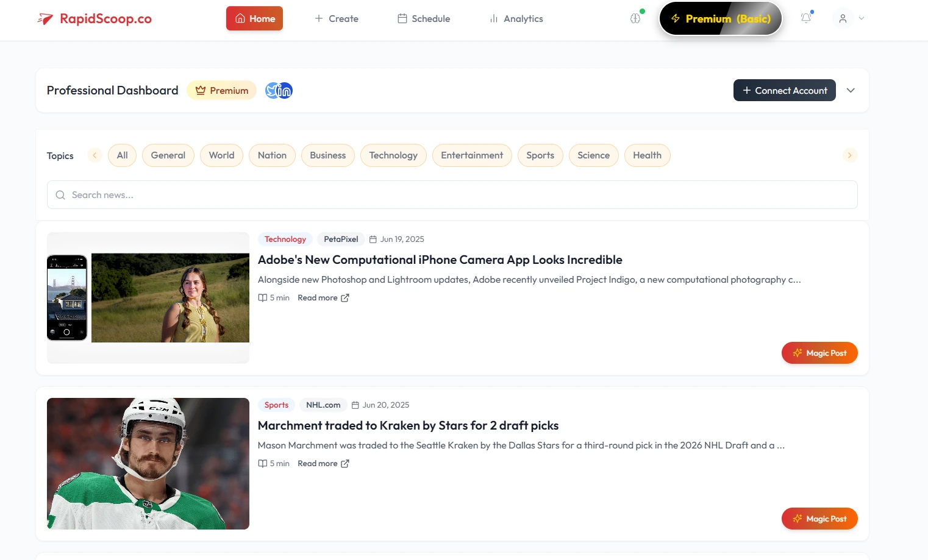This screenshot has height=560, width=928.
Task: Click the Professional Dashboard heading
Action: (113, 91)
